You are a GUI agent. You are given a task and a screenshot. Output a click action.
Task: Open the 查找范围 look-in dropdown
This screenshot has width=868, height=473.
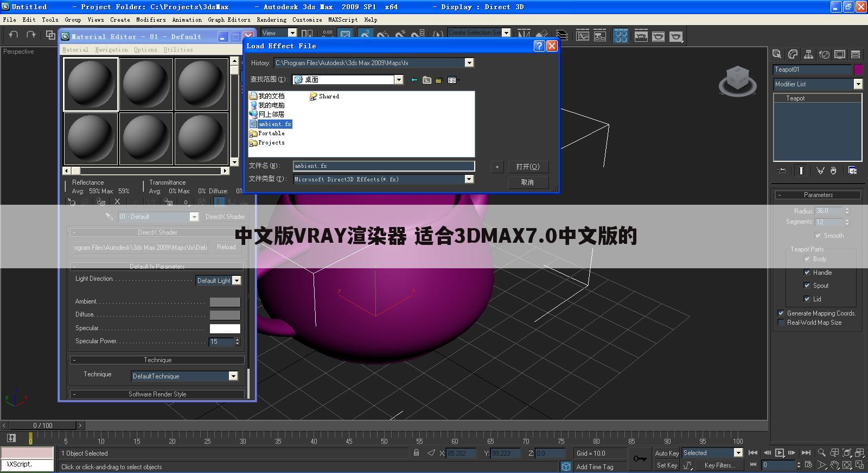coord(399,80)
